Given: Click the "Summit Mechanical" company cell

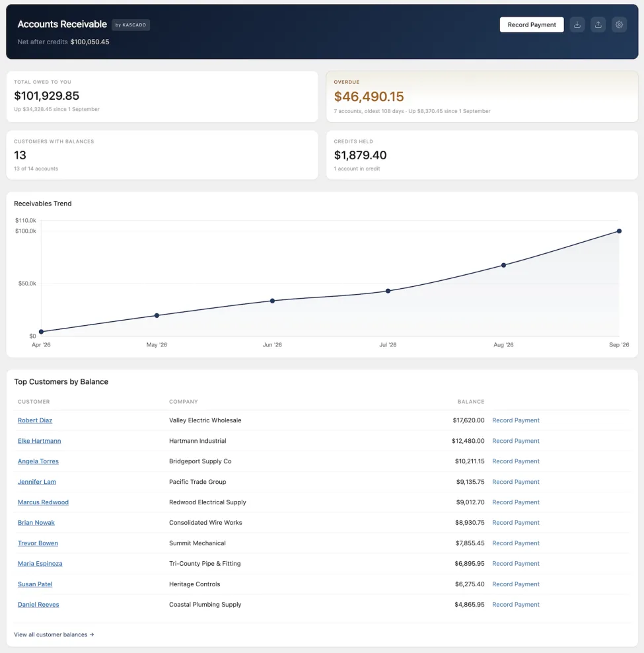Looking at the screenshot, I should 197,543.
